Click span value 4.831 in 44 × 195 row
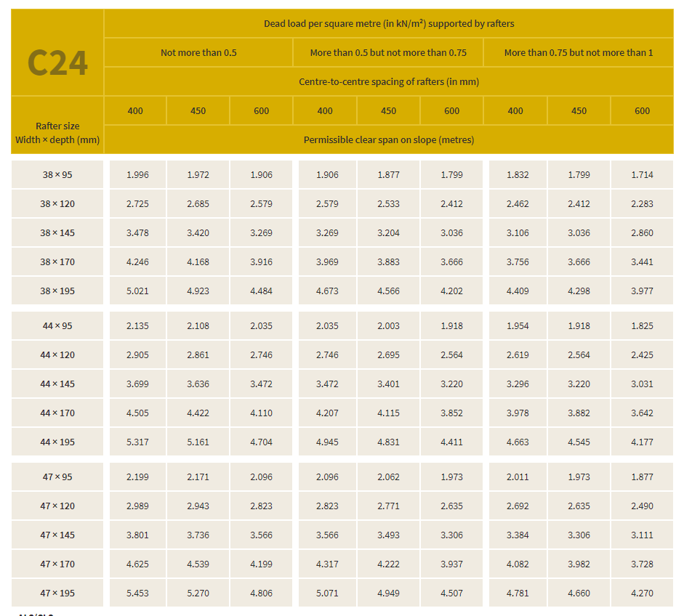The height and width of the screenshot is (616, 684). (388, 442)
